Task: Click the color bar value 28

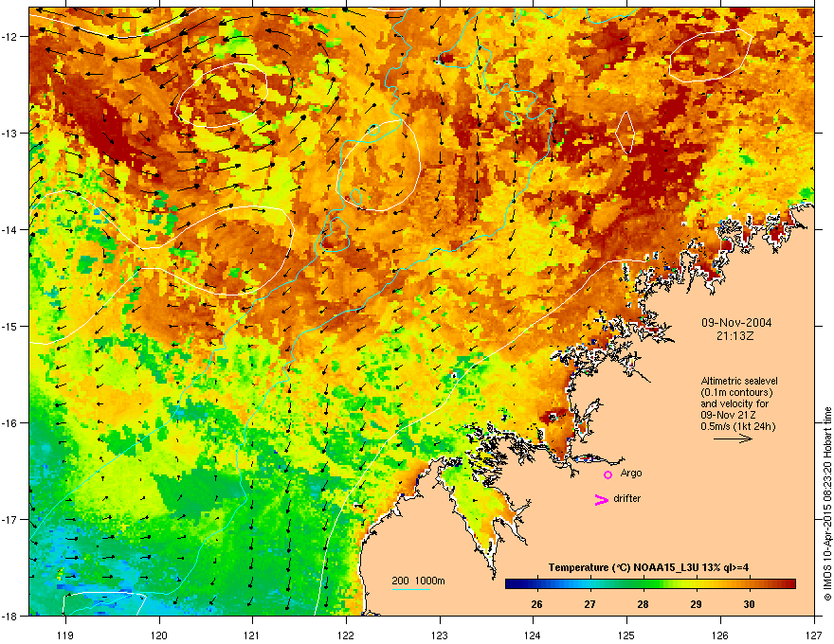Action: [x=644, y=604]
